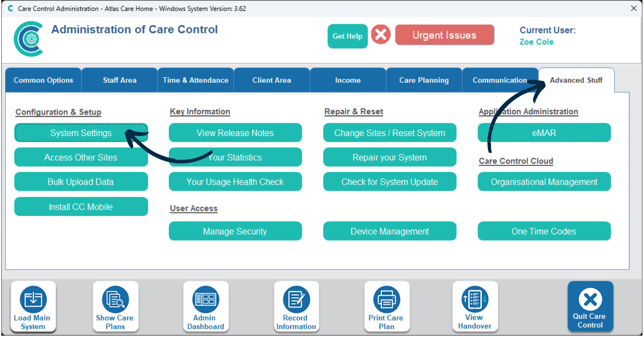Open Manage Security
Viewport: 644px width, 337px height.
click(235, 231)
